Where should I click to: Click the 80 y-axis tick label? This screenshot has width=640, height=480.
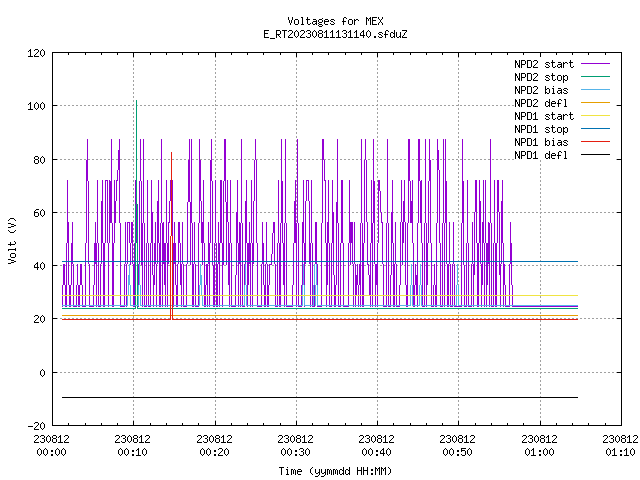tap(39, 160)
